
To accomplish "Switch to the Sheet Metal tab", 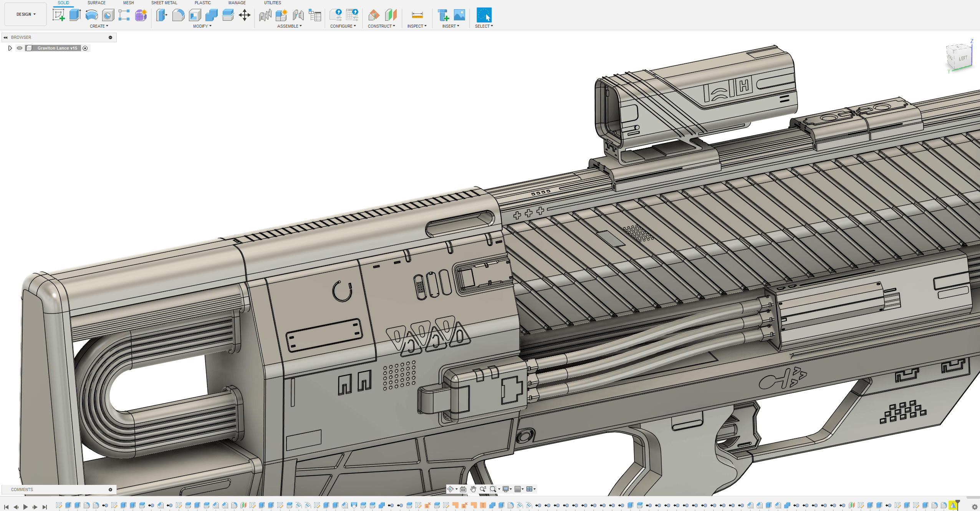I will (164, 3).
